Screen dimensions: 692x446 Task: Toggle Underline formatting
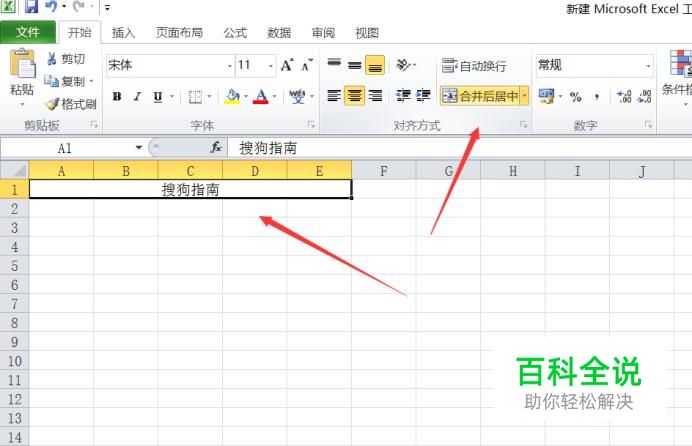click(x=158, y=96)
